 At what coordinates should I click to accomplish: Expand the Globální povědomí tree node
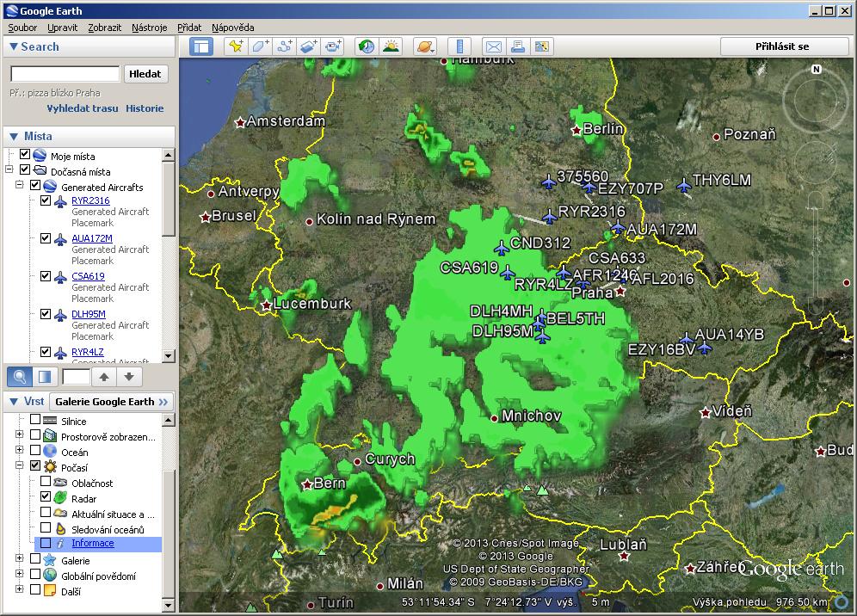[x=19, y=574]
